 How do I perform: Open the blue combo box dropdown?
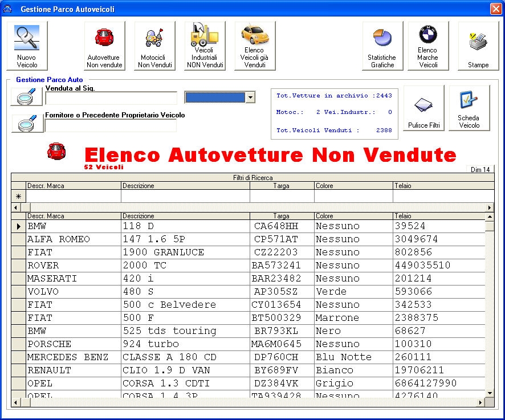(250, 97)
